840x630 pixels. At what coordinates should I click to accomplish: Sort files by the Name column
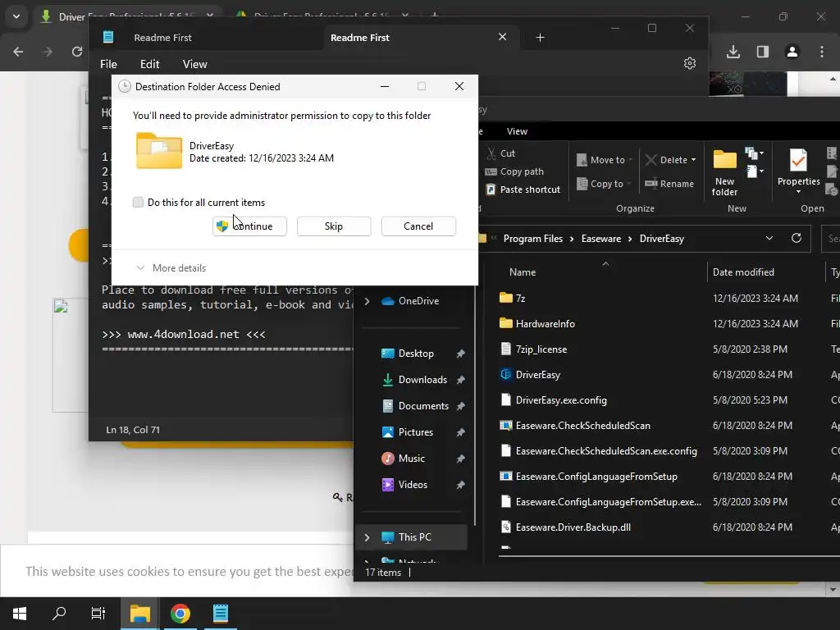pyautogui.click(x=523, y=272)
